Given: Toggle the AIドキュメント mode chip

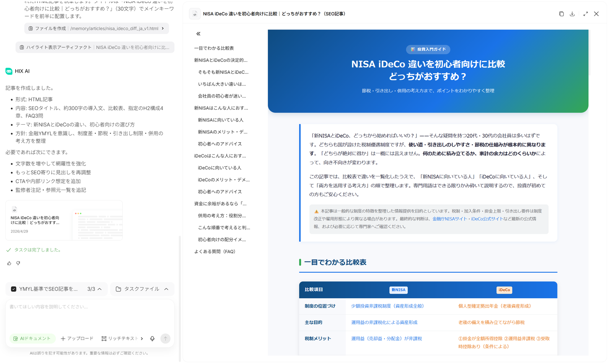Looking at the screenshot, I should [x=32, y=338].
